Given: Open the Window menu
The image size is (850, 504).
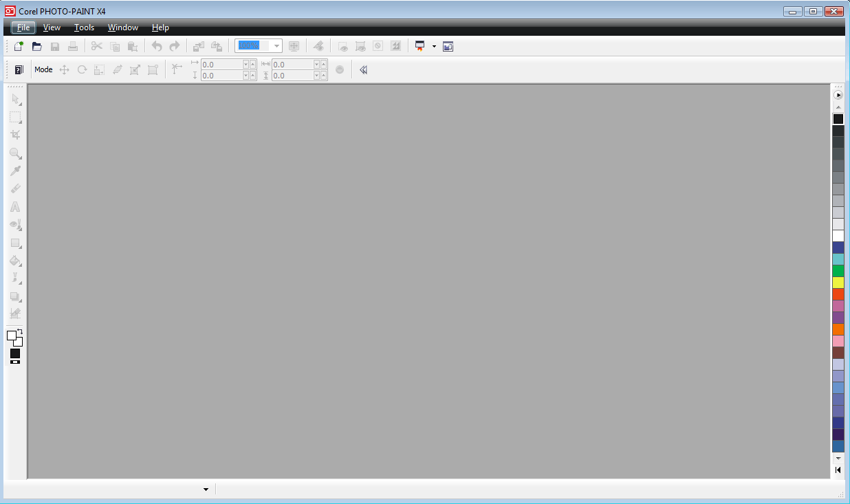Looking at the screenshot, I should click(122, 28).
